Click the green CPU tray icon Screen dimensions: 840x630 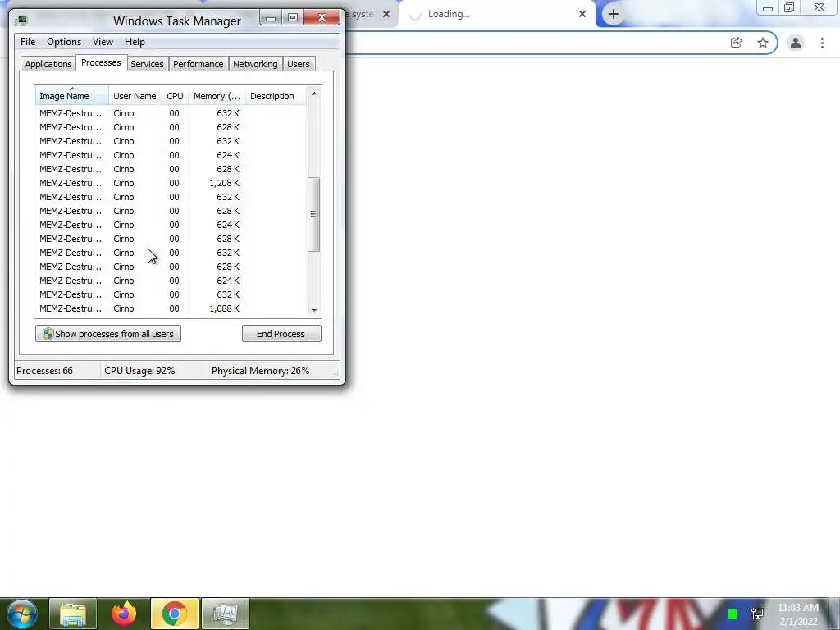[733, 614]
